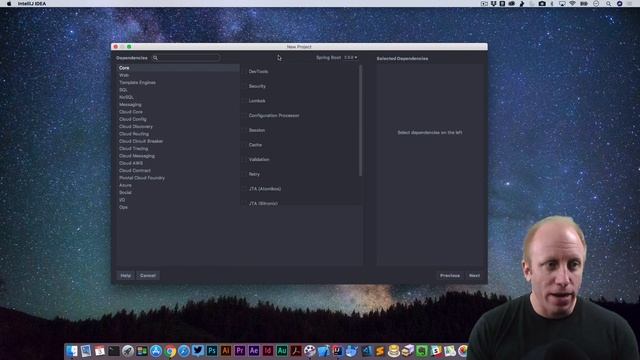This screenshot has width=640, height=360.
Task: Launch Illustrator from the dock
Action: (x=226, y=351)
